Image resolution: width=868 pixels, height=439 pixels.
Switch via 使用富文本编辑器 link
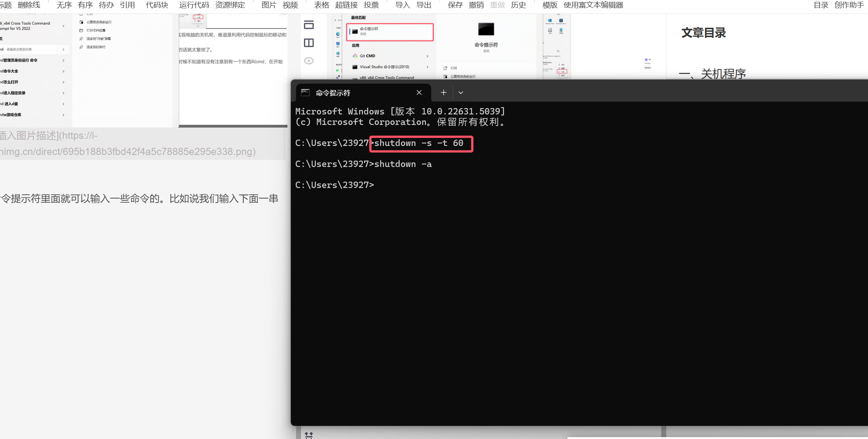click(x=593, y=5)
